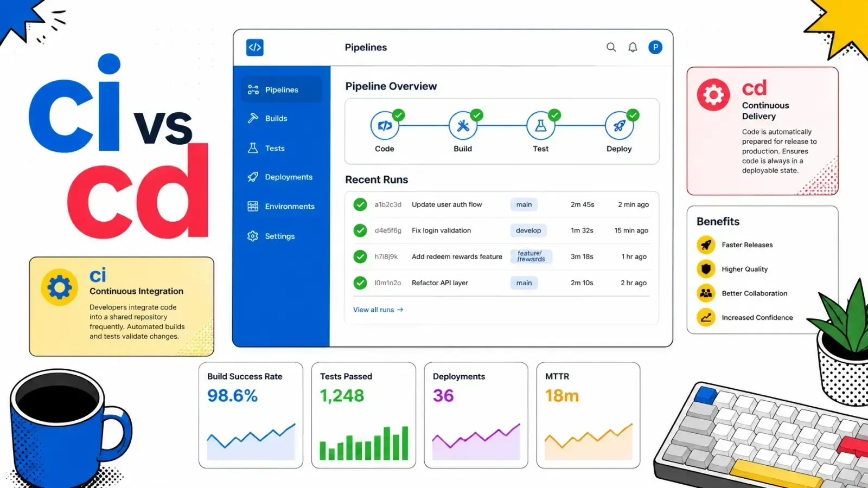The height and width of the screenshot is (488, 868).
Task: Click the 18m MTTR value
Action: tap(562, 396)
